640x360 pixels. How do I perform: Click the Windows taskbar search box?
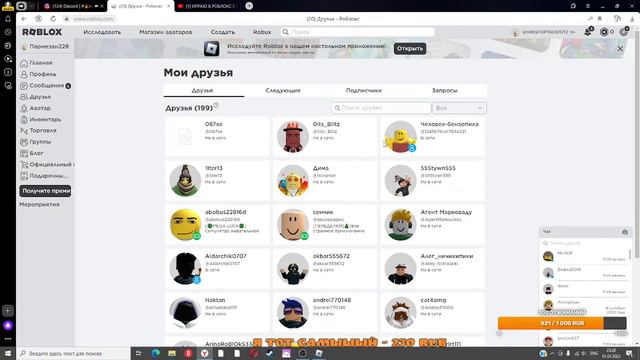[73, 353]
